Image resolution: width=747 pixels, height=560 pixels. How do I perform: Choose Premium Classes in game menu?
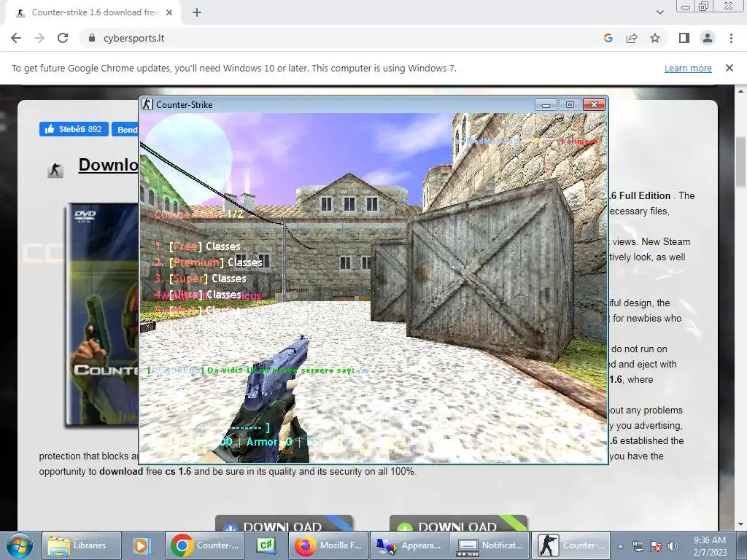click(x=209, y=262)
